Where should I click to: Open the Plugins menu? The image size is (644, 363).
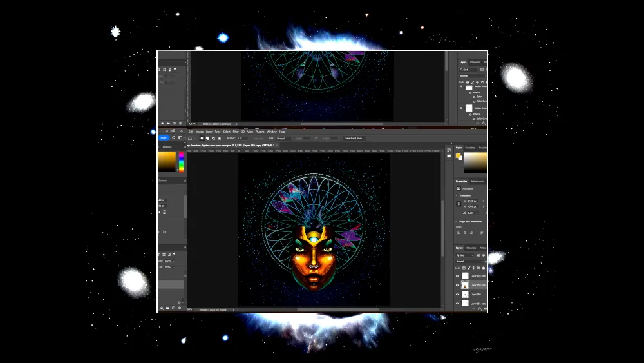click(260, 132)
